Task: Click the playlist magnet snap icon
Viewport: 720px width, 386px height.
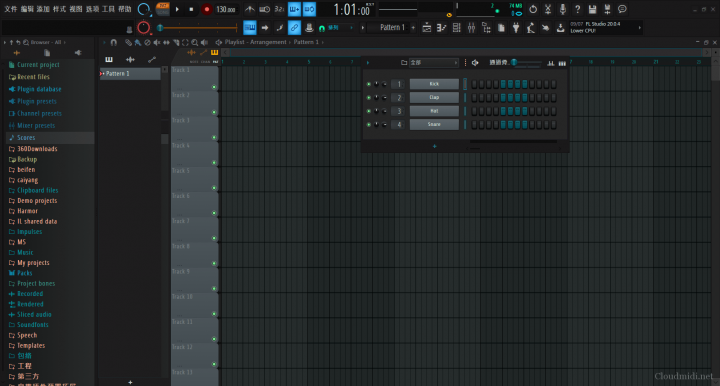Action: coord(114,42)
